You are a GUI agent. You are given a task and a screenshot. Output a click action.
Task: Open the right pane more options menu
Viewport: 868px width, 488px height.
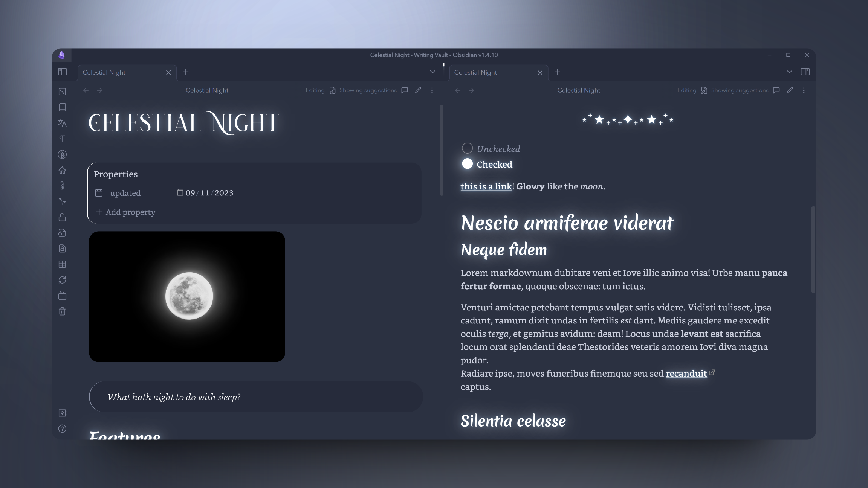coord(804,90)
